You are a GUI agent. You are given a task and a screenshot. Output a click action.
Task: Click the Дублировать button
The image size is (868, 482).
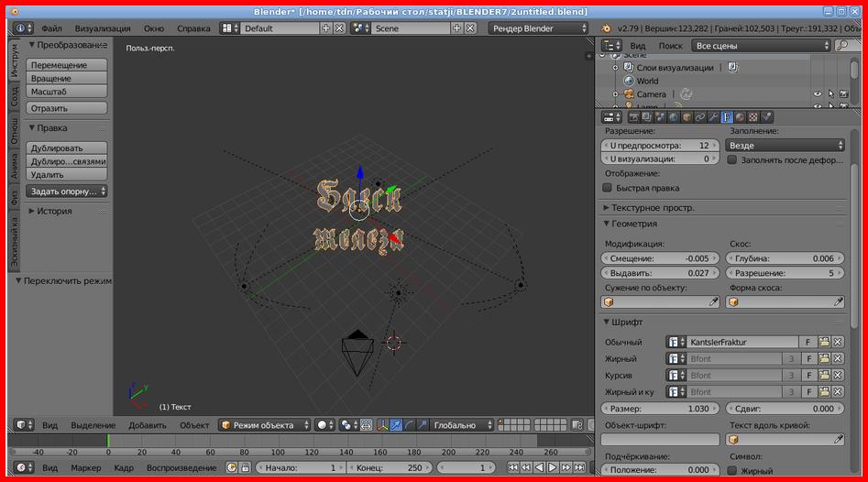[66, 148]
